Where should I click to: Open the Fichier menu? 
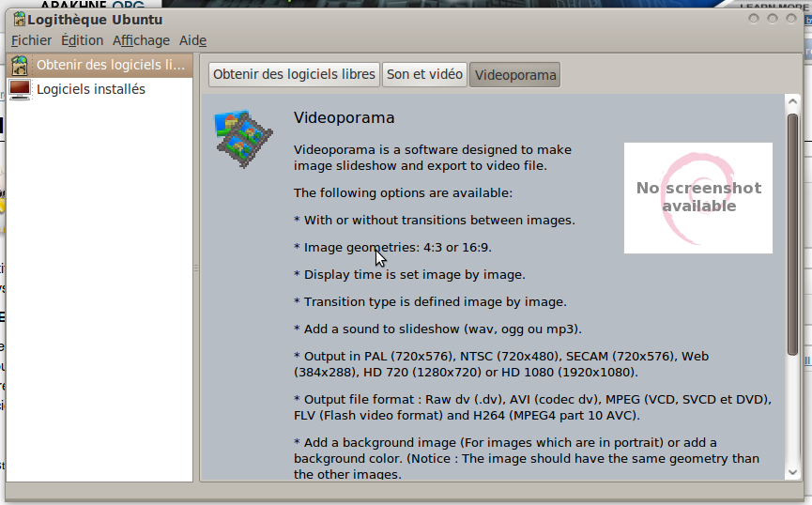click(32, 40)
